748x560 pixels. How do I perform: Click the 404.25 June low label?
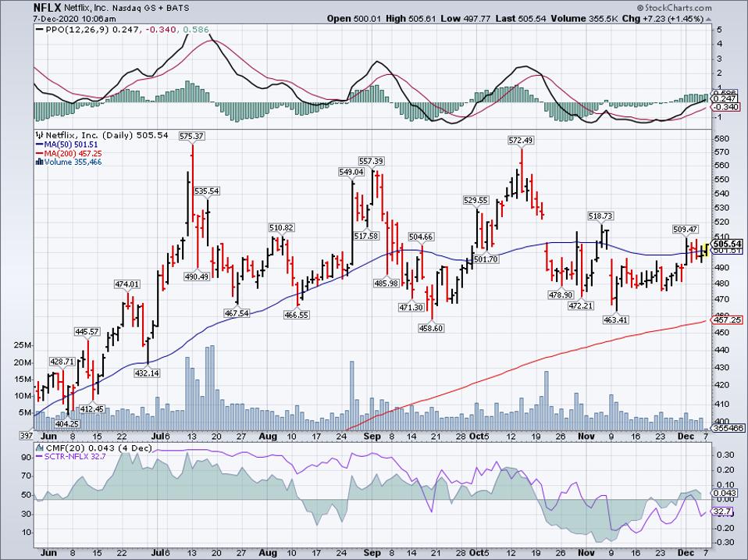pos(67,424)
